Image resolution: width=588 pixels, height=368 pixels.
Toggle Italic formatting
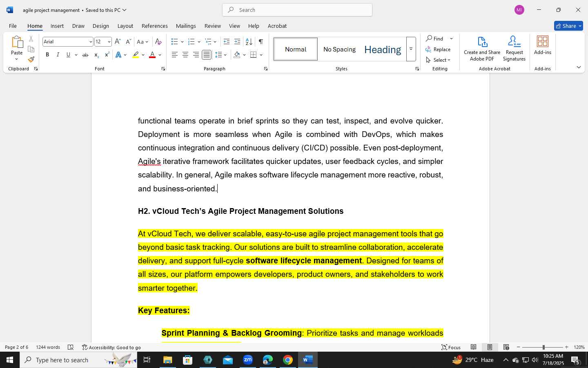(x=58, y=55)
